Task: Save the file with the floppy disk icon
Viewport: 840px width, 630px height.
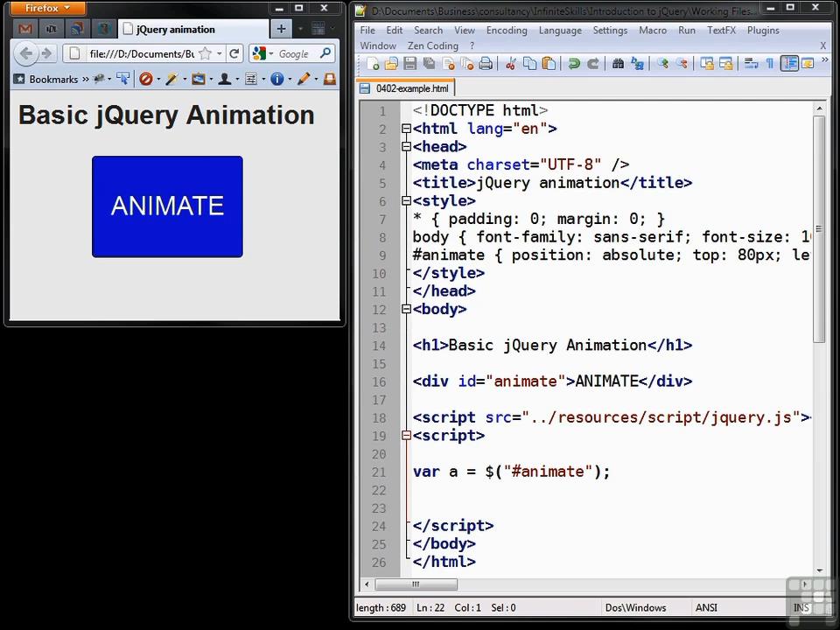Action: pos(410,64)
